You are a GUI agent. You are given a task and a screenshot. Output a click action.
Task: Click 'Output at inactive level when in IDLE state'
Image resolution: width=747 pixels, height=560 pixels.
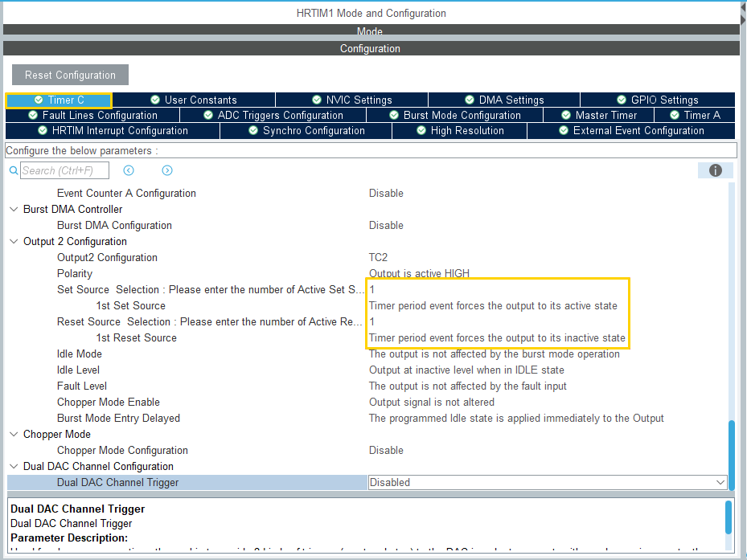466,370
